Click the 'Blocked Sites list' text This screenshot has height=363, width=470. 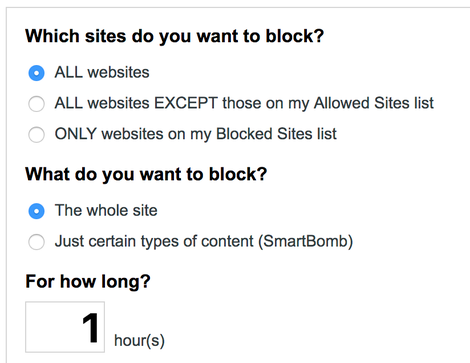coord(276,134)
